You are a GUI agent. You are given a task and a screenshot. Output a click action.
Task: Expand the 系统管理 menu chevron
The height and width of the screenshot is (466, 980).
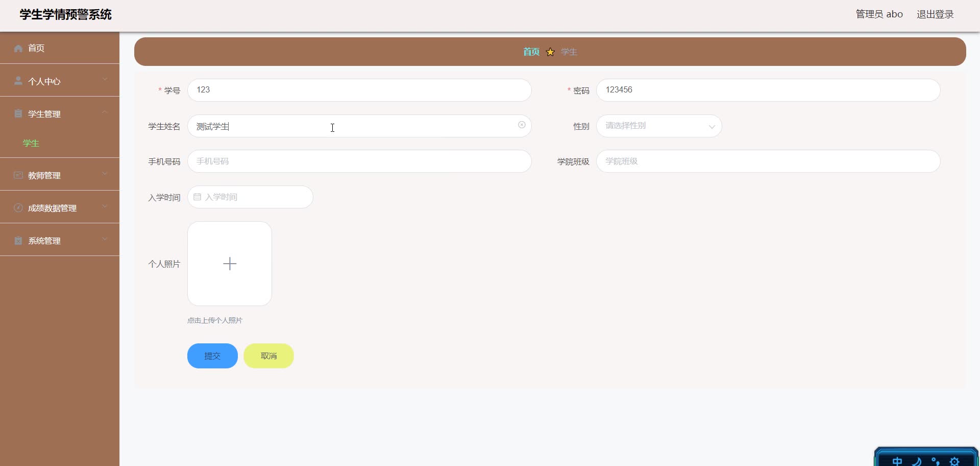click(x=105, y=239)
